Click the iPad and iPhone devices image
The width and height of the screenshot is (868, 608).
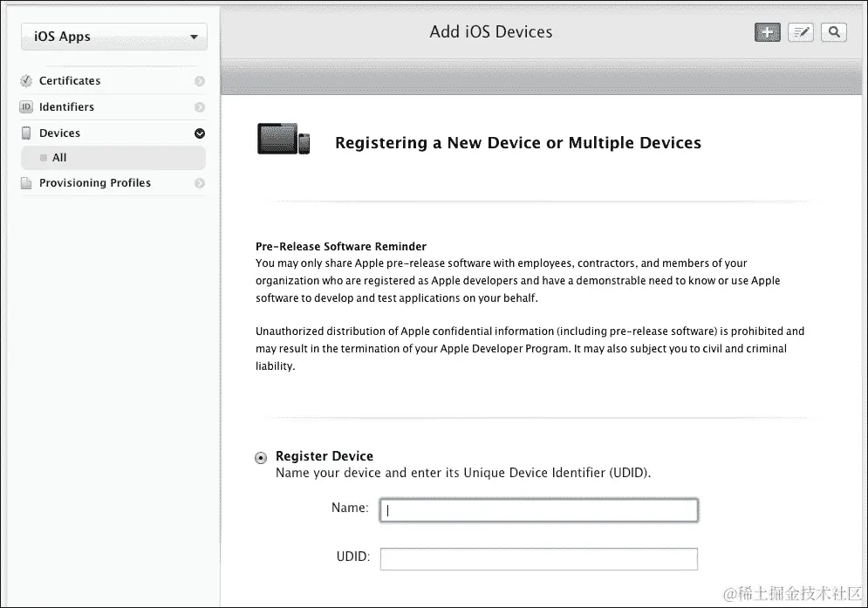(x=284, y=139)
